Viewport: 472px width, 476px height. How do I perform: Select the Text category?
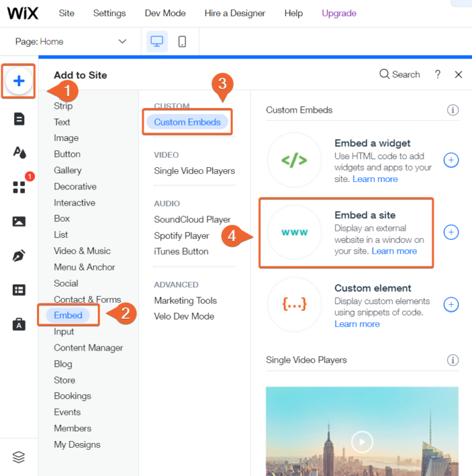pos(62,122)
